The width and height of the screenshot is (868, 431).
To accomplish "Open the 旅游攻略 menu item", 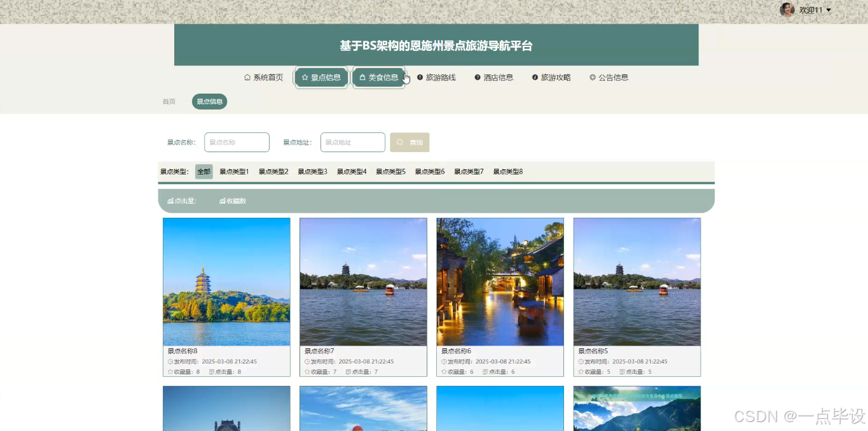I will [x=551, y=78].
